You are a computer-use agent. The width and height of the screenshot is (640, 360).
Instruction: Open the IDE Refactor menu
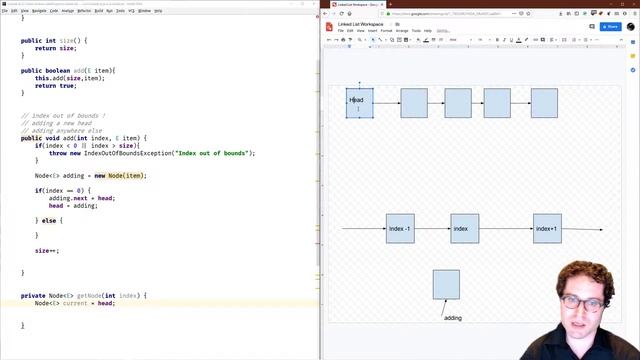point(84,11)
